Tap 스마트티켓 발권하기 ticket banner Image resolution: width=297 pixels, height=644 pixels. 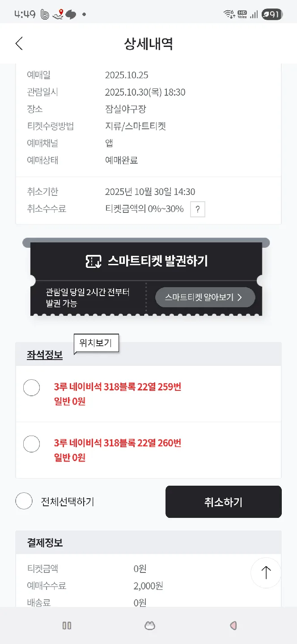tap(157, 261)
